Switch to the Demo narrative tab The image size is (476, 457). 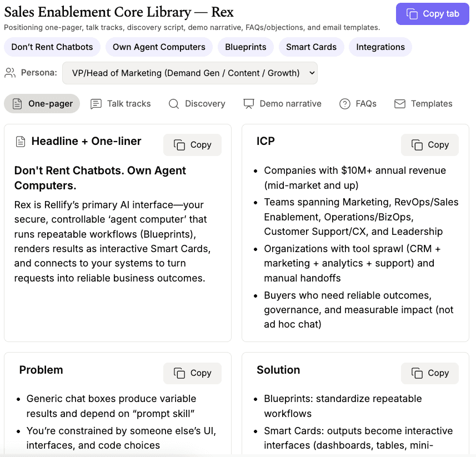[282, 103]
